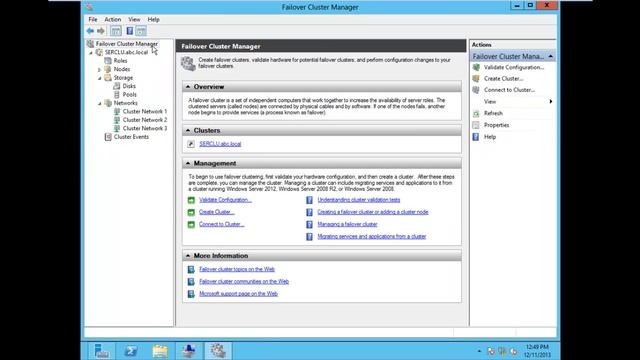Click green arrow icon beside Connect to Cluster link
The image size is (640, 360).
coord(191,224)
